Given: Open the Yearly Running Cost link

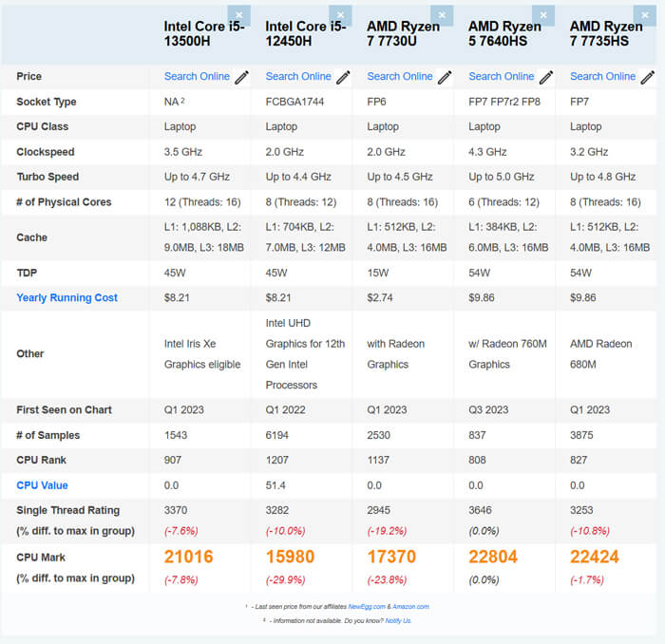Looking at the screenshot, I should coord(66,297).
